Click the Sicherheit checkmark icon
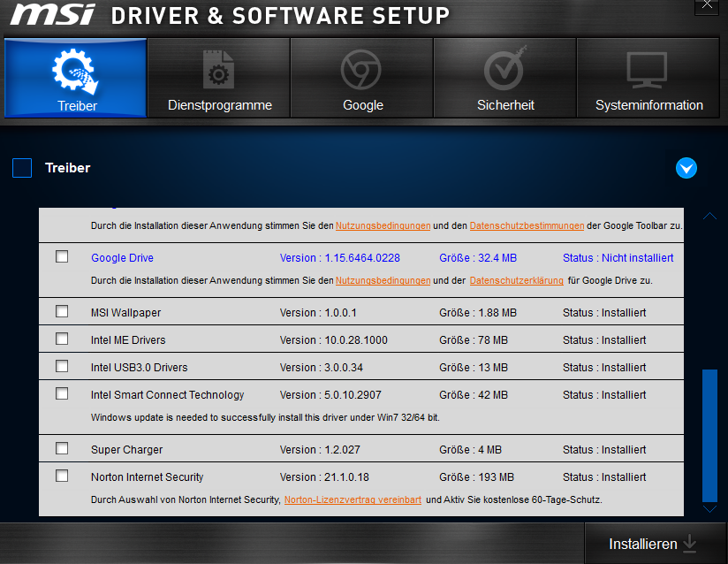The width and height of the screenshot is (728, 564). [x=504, y=68]
